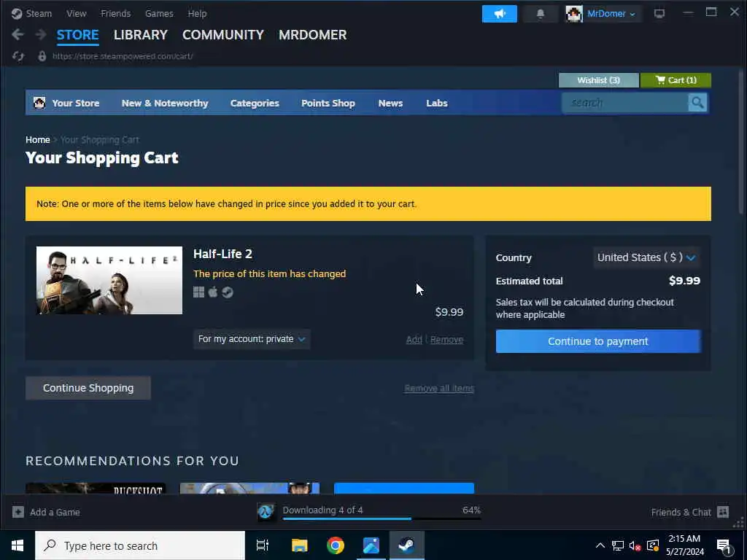Click the Half-Life 2 cover thumbnail
This screenshot has height=560, width=747.
point(109,280)
